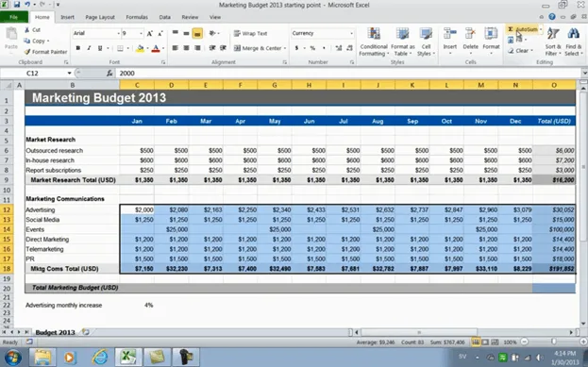Click the Orientation text angle icon
588x367 pixels.
point(212,33)
